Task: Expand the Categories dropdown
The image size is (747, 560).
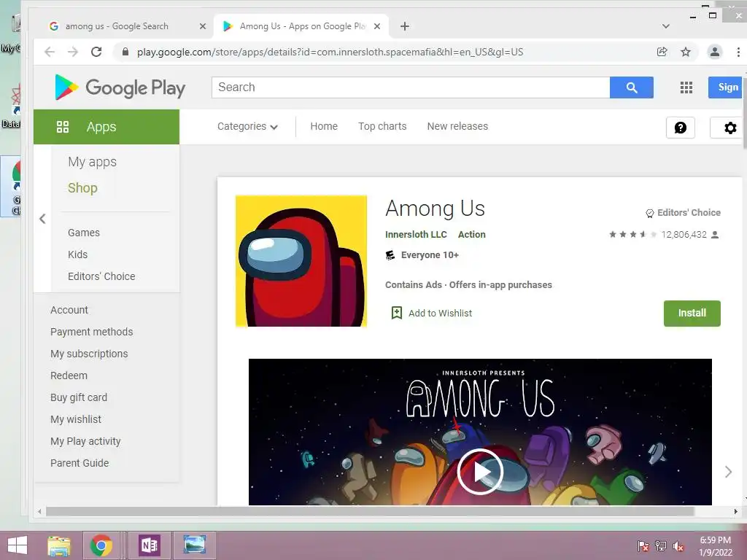Action: click(247, 126)
